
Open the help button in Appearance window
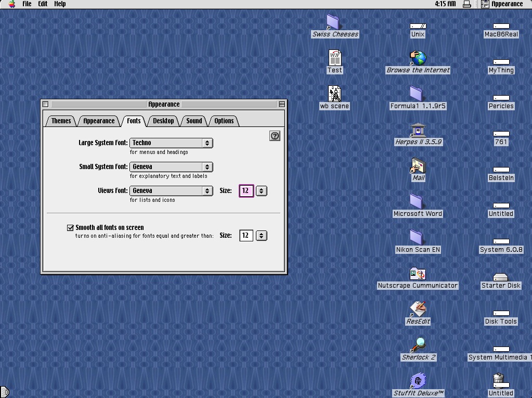point(275,136)
